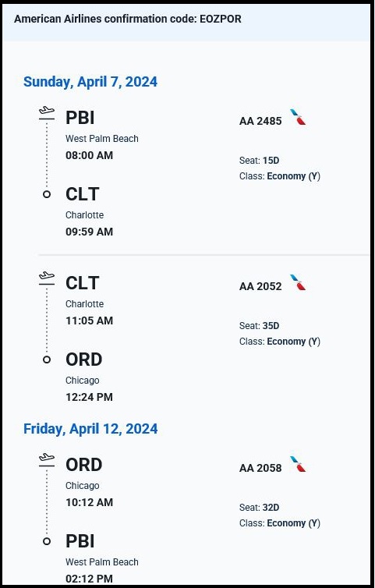Click seat assignment 15D
This screenshot has height=588, width=375.
click(x=271, y=161)
